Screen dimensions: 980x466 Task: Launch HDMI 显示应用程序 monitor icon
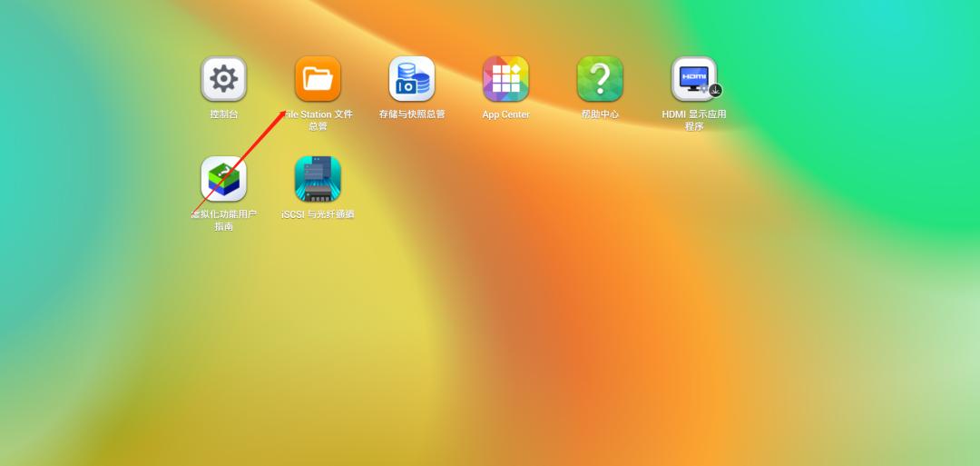point(694,79)
